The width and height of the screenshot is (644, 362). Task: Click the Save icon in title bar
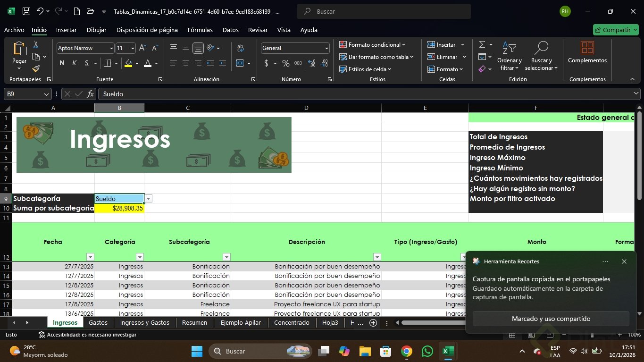pos(26,11)
